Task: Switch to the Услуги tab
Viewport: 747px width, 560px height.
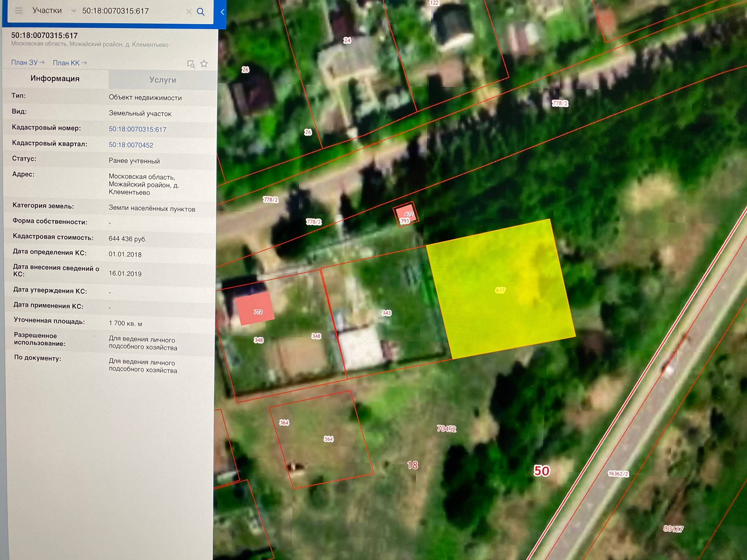Action: coord(163,80)
